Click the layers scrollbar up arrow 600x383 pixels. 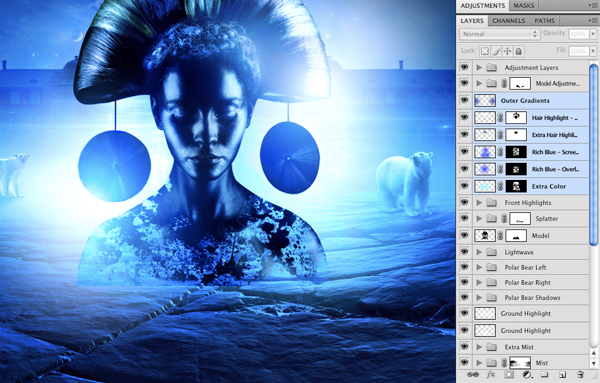[x=593, y=353]
